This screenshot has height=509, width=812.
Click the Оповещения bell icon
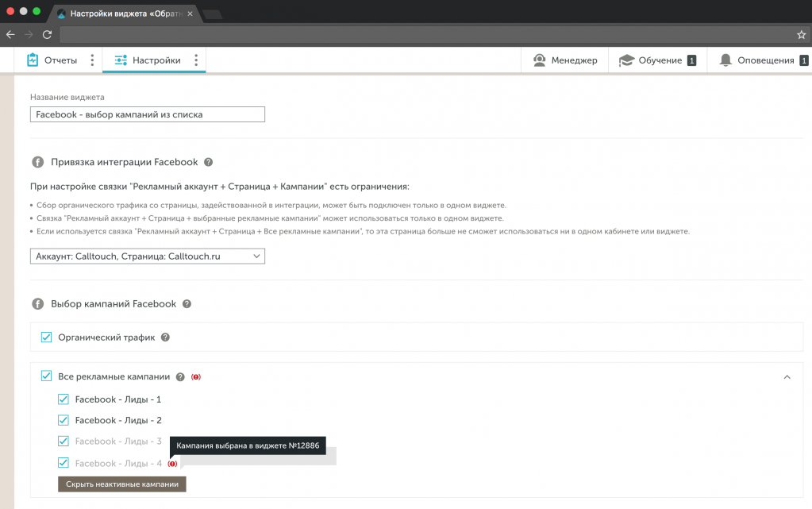[725, 60]
